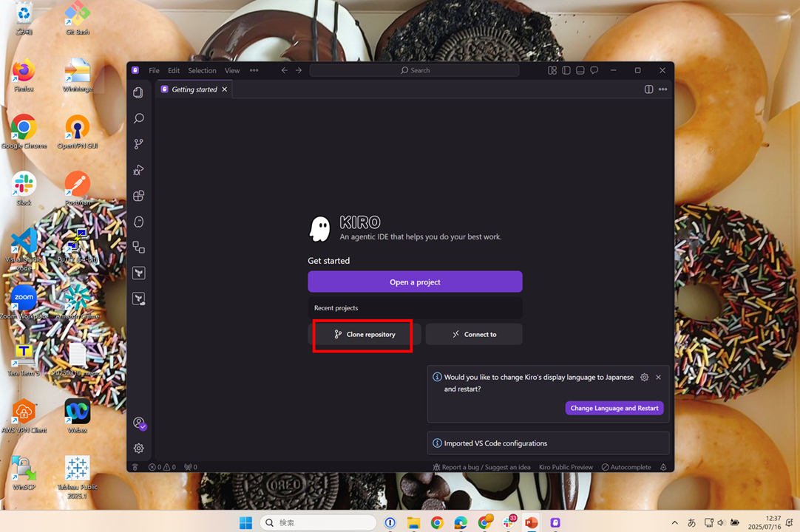Click the ports forwarded status item

191,467
